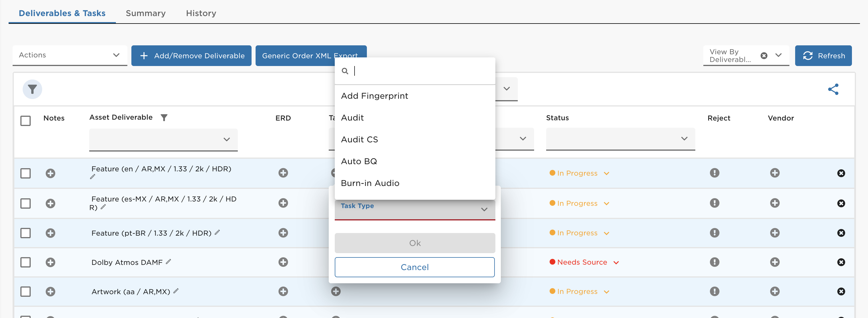Switch to the History tab
This screenshot has height=318, width=868.
pyautogui.click(x=201, y=13)
